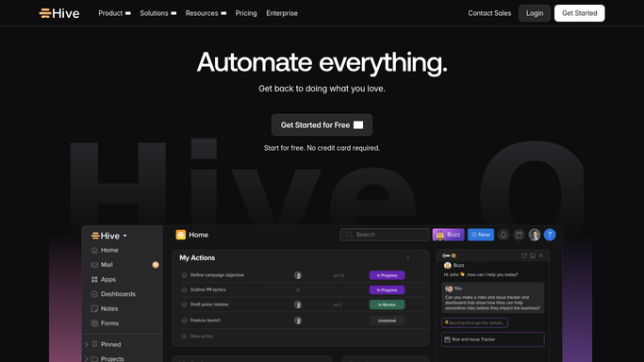Viewport: 644px width, 362px height.
Task: Open the Enterprise menu item
Action: [x=282, y=13]
